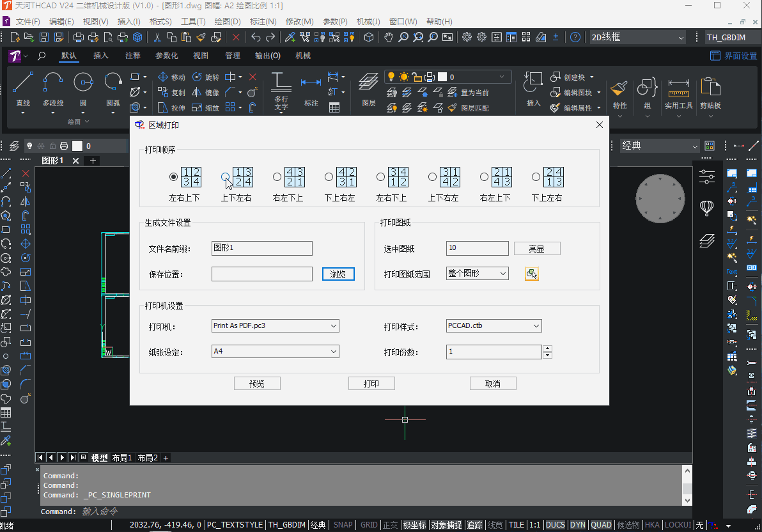Select the 上下右左 print order radio button
Screen dimensions: 762x532
pyautogui.click(x=433, y=177)
